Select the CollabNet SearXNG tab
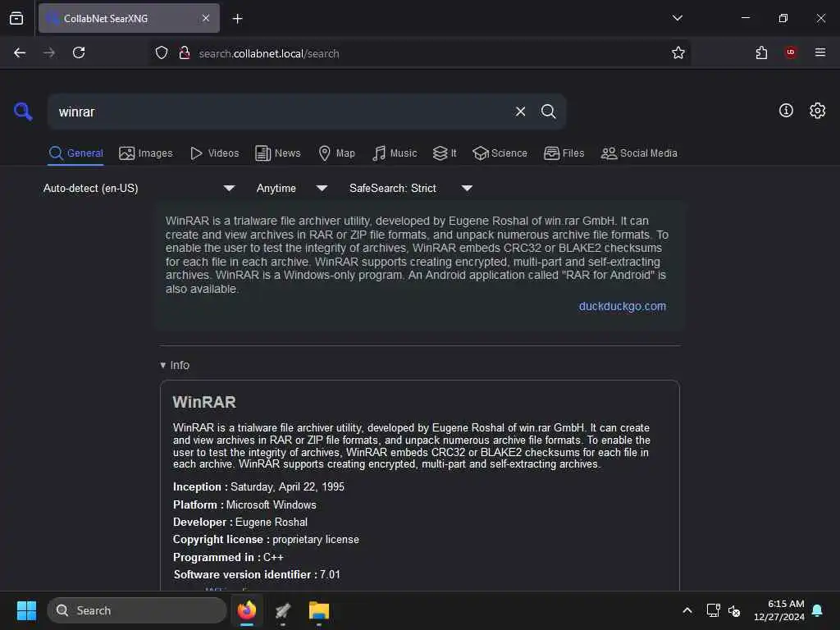Screen dimensions: 840x630 129,18
